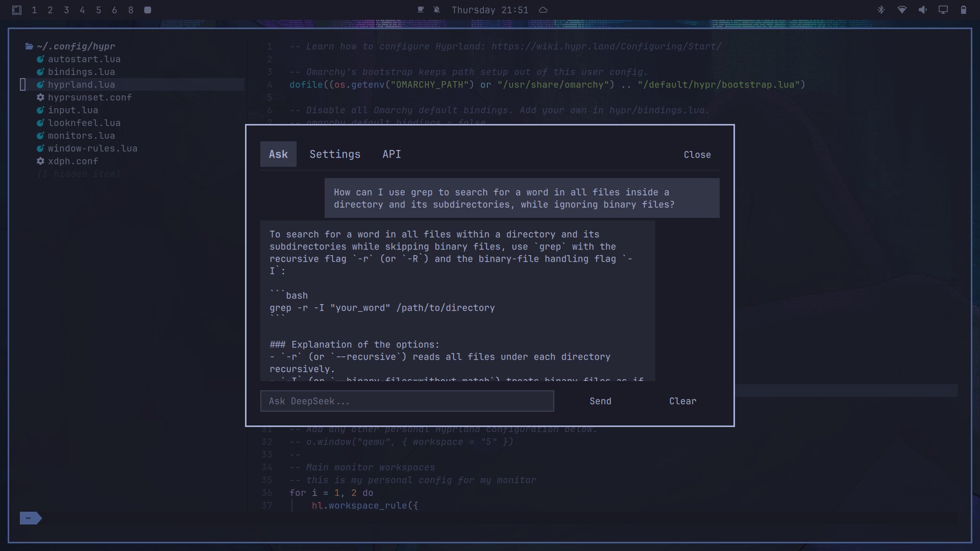
Task: Collapse the ~/.config/hypr folder
Action: (x=70, y=46)
